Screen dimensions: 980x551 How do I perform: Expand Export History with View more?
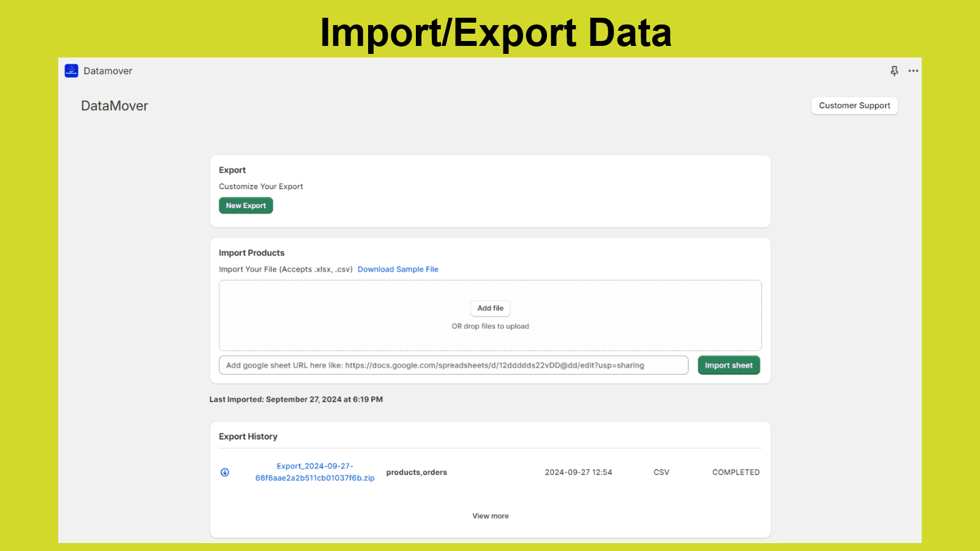490,516
